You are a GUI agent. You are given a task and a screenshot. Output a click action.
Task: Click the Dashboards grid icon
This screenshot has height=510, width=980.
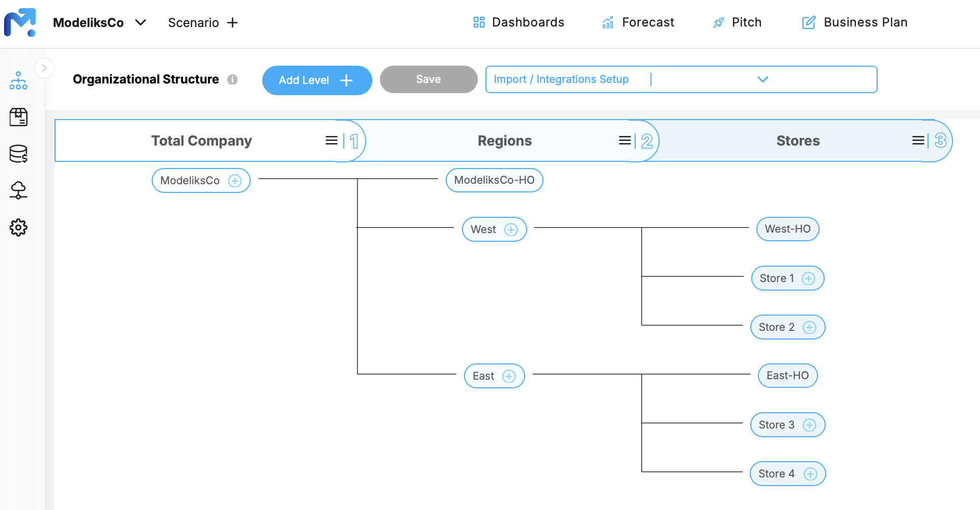coord(478,22)
